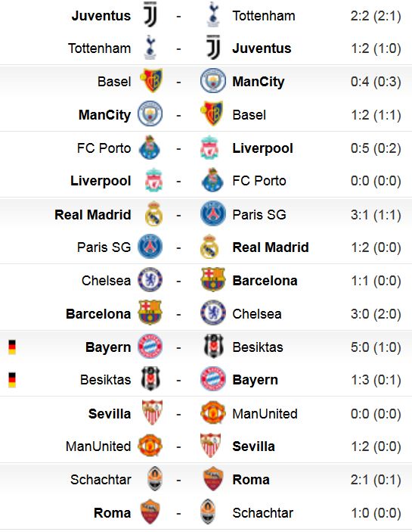Open the Real Madrid link in the 3:1 row
The image size is (412, 532).
pos(93,214)
